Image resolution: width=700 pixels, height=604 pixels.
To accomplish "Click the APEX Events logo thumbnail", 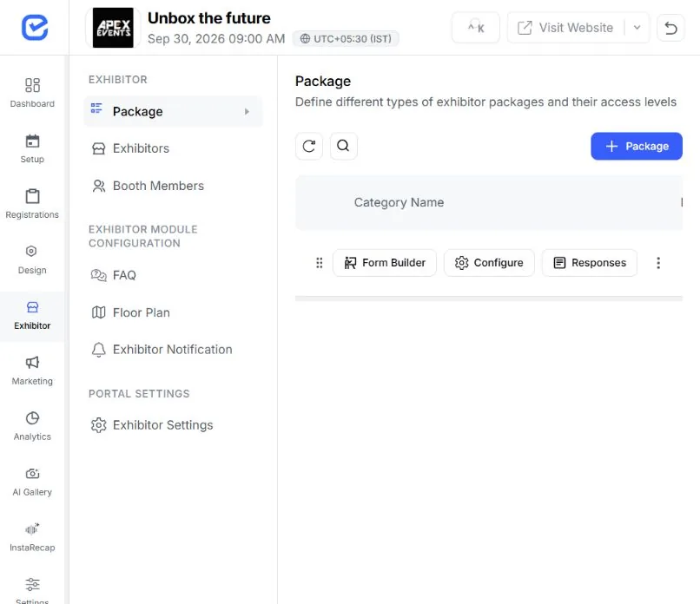I will click(x=113, y=28).
